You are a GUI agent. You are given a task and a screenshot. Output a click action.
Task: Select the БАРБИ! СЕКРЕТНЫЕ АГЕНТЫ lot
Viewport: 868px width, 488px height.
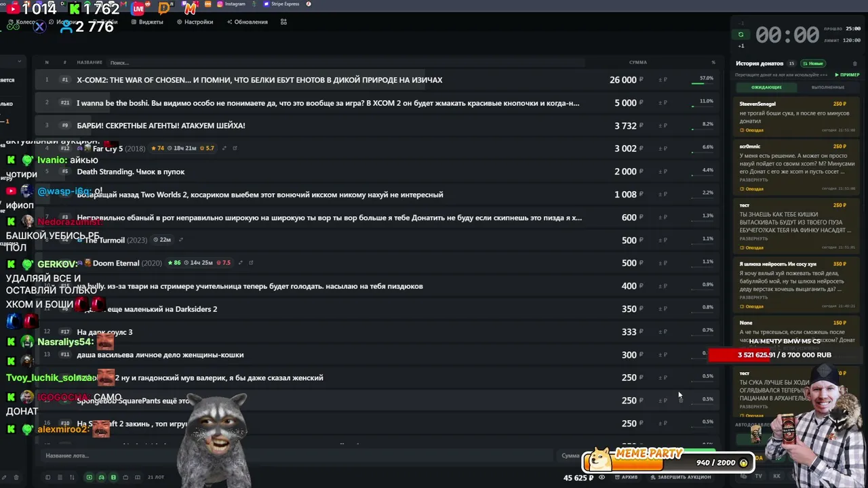[x=376, y=125]
